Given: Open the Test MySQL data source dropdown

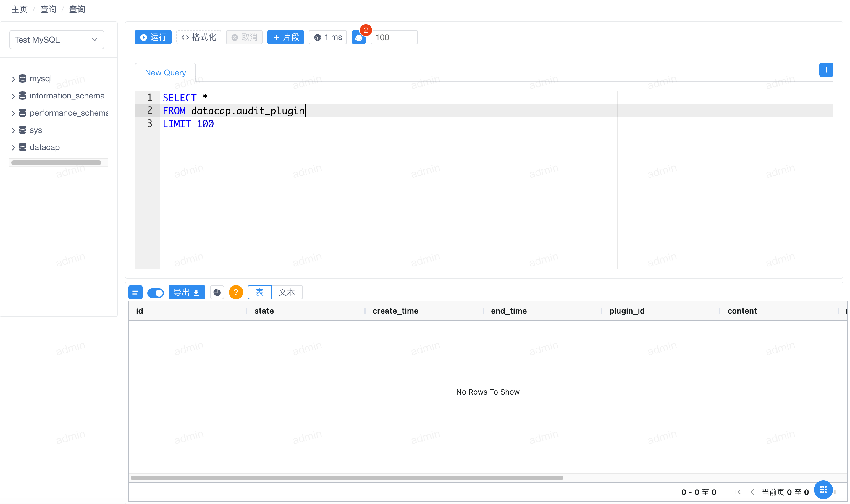Looking at the screenshot, I should tap(57, 40).
